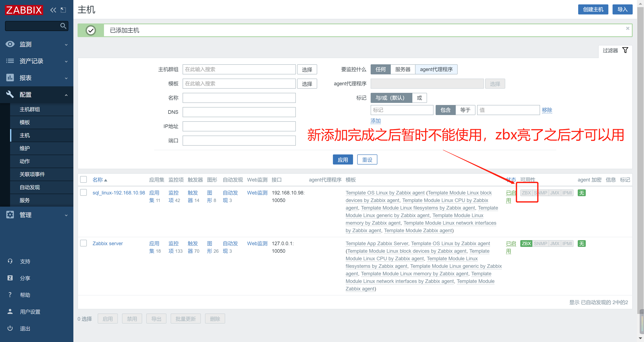Click the 重设 filter button

click(x=367, y=159)
